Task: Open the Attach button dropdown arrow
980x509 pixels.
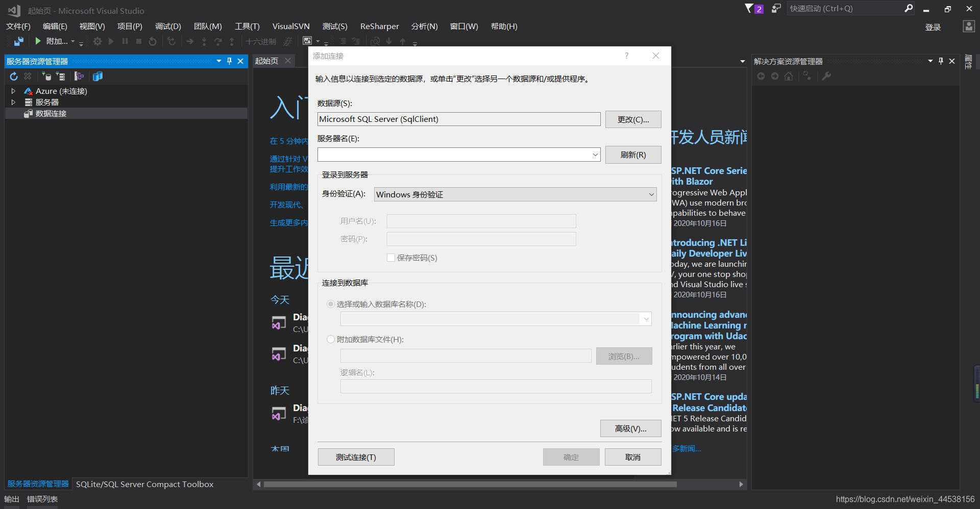Action: tap(72, 41)
